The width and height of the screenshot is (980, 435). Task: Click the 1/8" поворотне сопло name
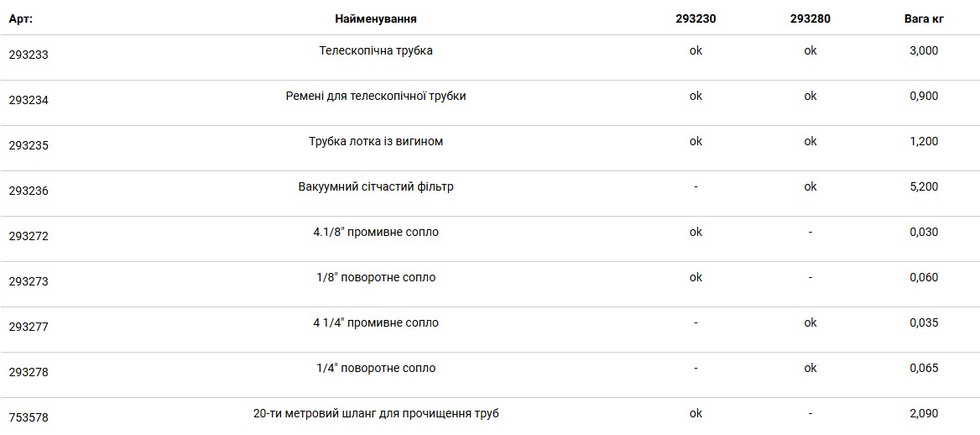376,278
